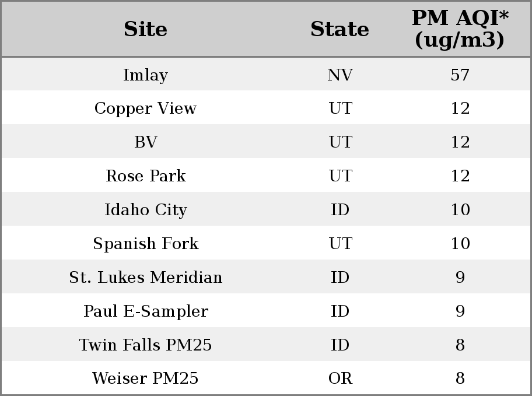Select the Rose Park site name
Image resolution: width=532 pixels, height=396 pixels.
click(x=146, y=176)
